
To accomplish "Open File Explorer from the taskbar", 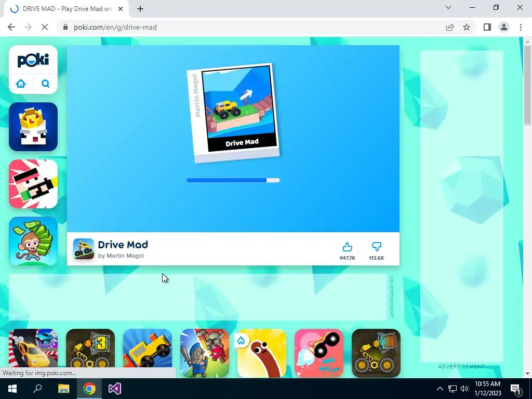I will 64,389.
